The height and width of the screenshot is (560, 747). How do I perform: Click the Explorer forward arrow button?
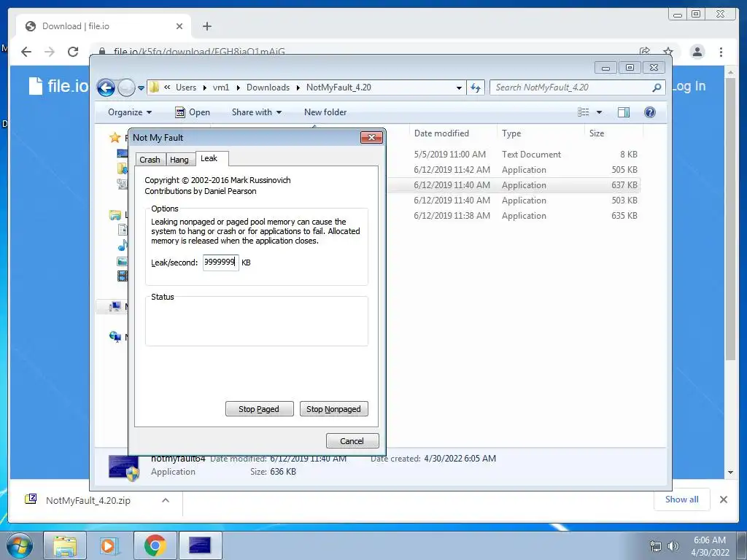click(x=126, y=87)
